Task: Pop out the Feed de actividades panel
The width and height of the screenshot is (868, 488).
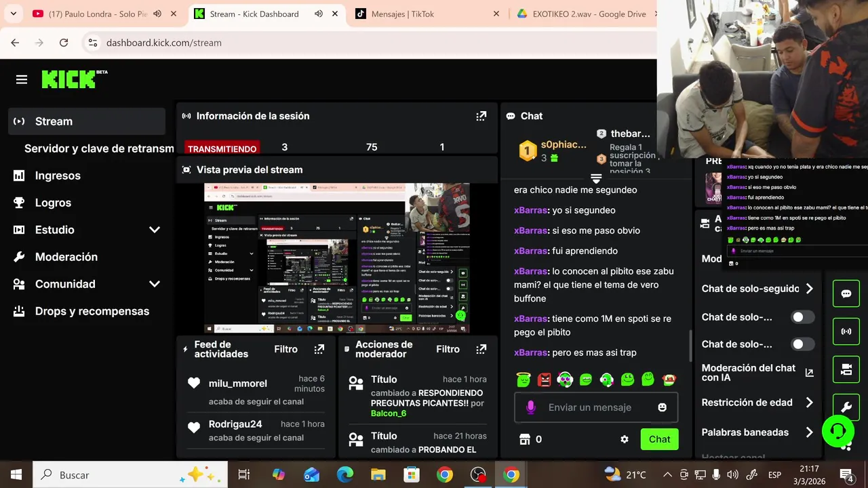Action: pyautogui.click(x=319, y=349)
